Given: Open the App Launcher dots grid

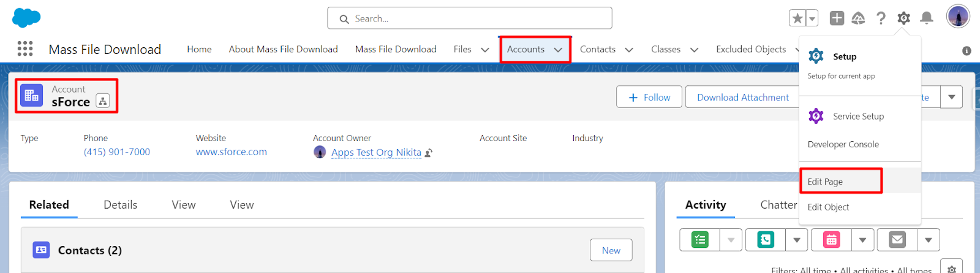Looking at the screenshot, I should 25,49.
